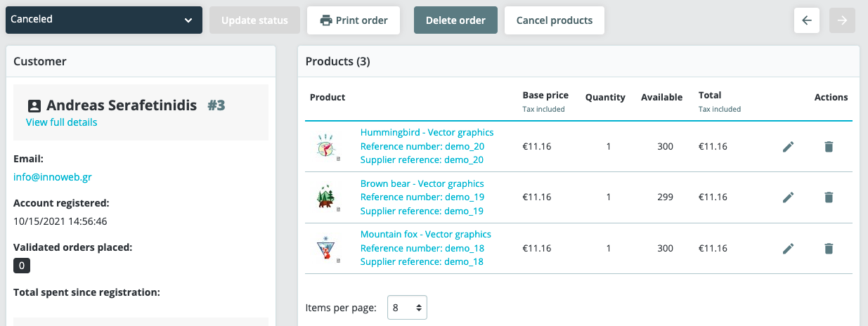This screenshot has height=326, width=868.
Task: Open View full details customer link
Action: point(62,122)
